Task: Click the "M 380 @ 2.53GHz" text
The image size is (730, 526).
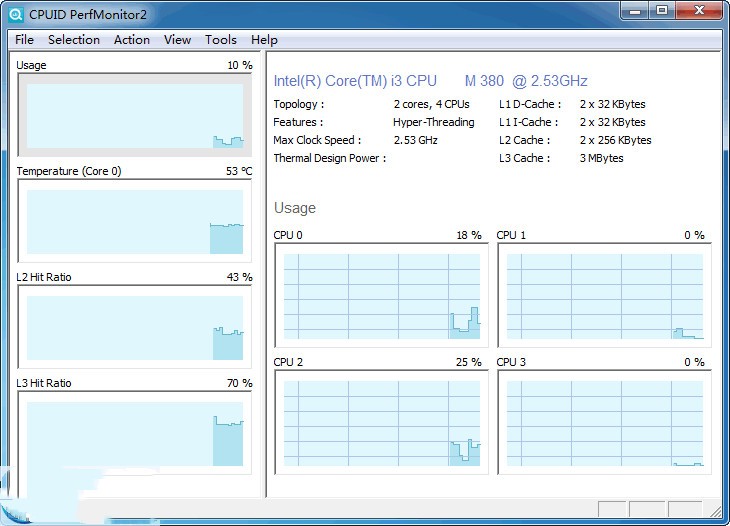Action: pos(526,81)
